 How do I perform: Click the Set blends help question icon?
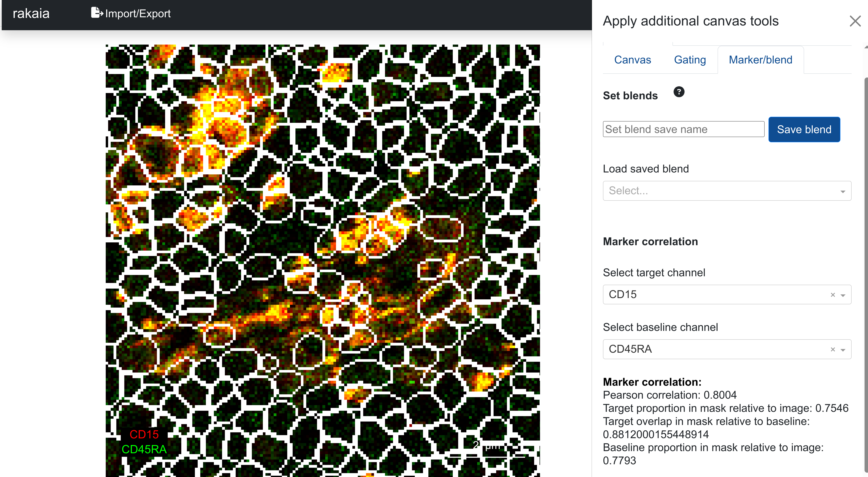coord(679,92)
